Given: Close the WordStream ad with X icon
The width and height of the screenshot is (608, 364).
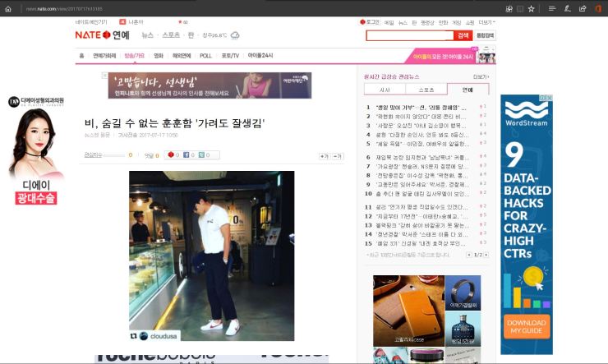Looking at the screenshot, I should pyautogui.click(x=550, y=98).
